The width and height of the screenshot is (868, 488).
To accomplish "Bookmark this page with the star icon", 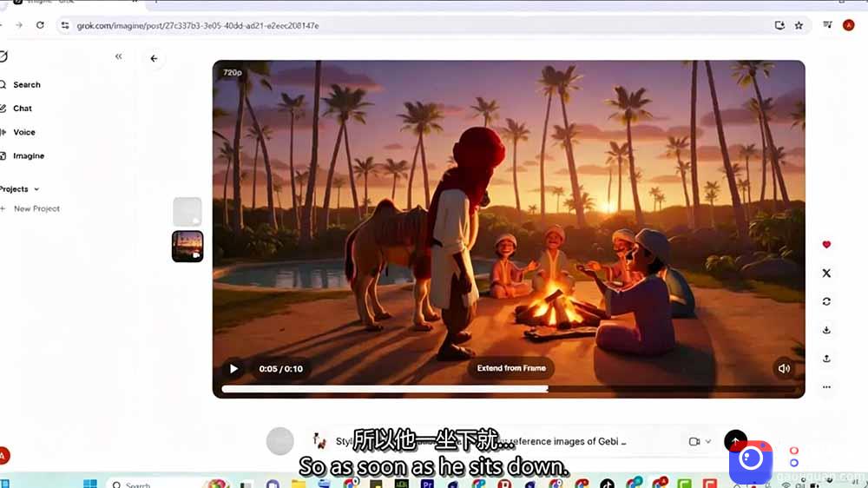I will [799, 25].
